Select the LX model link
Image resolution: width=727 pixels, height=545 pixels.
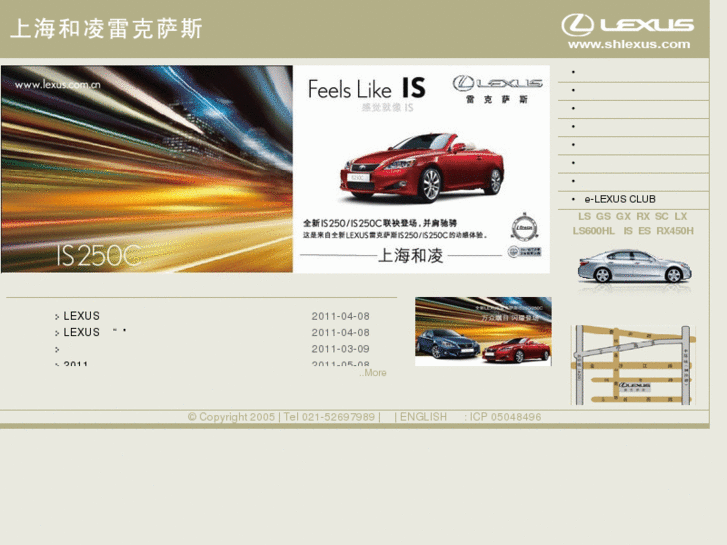(681, 216)
